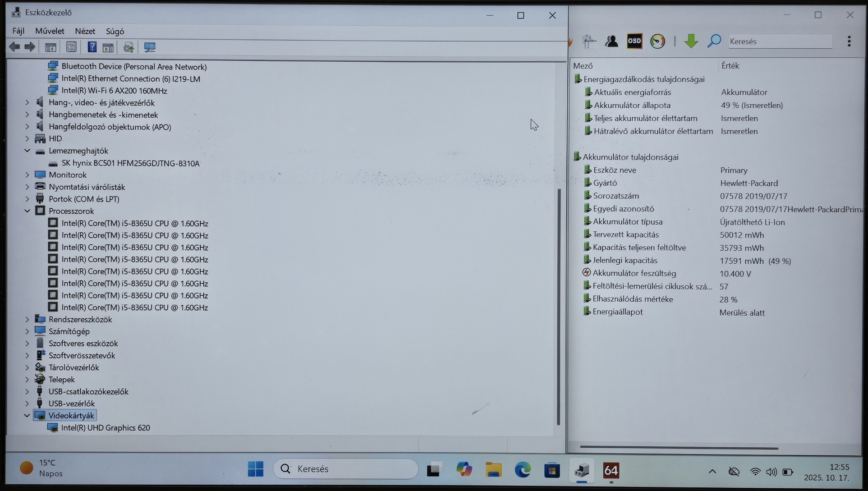This screenshot has width=868, height=491.
Task: Collapse the Processzorok tree node
Action: pos(27,211)
